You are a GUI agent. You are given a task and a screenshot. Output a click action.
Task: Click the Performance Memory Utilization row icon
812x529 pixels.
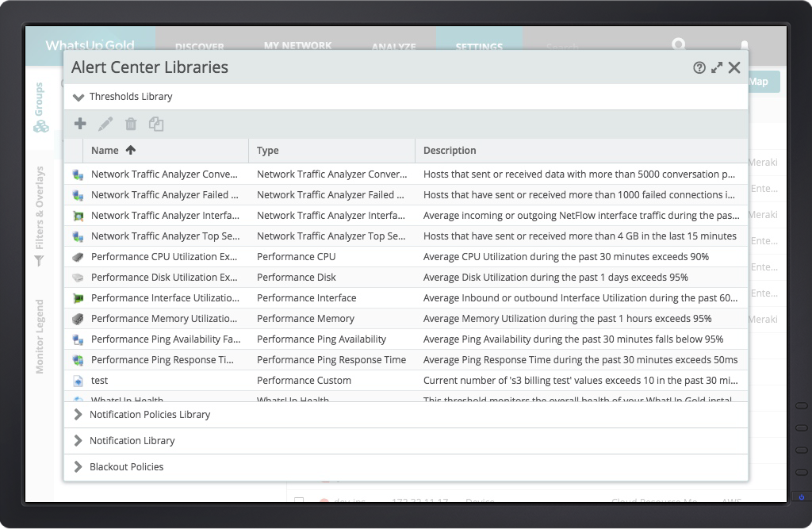click(78, 319)
